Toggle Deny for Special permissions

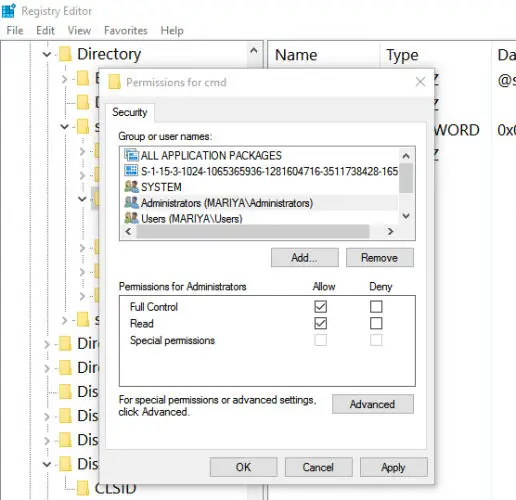(376, 340)
